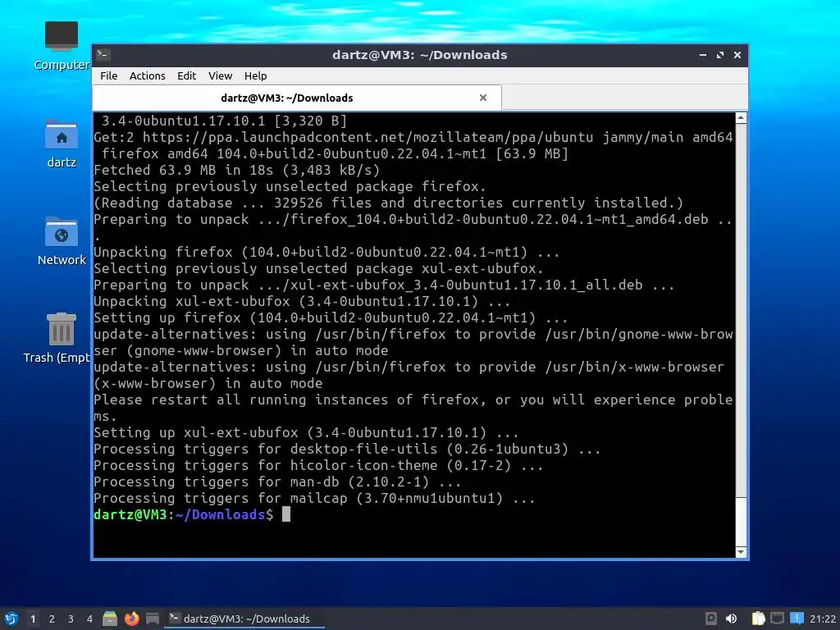Open the Help menu

[256, 75]
